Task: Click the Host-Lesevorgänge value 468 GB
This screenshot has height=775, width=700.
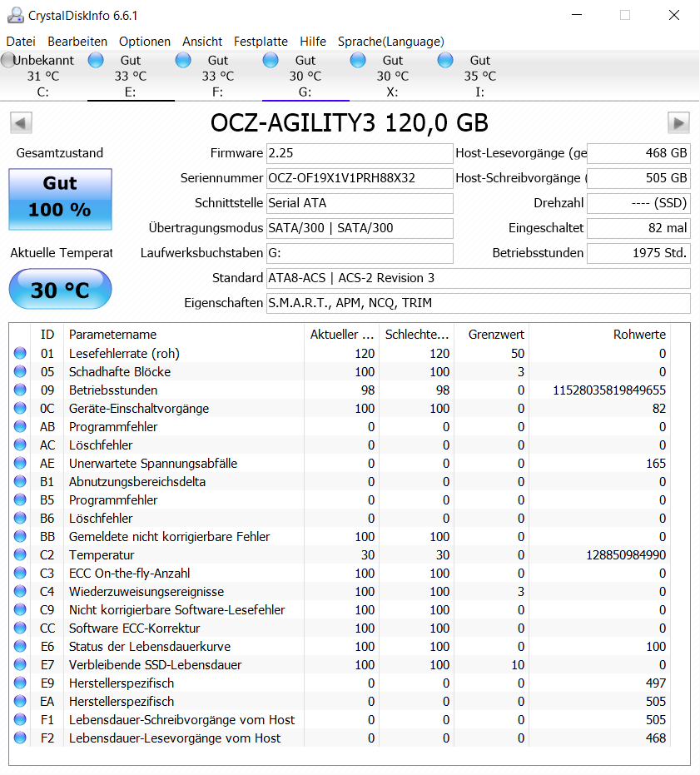Action: click(x=638, y=153)
